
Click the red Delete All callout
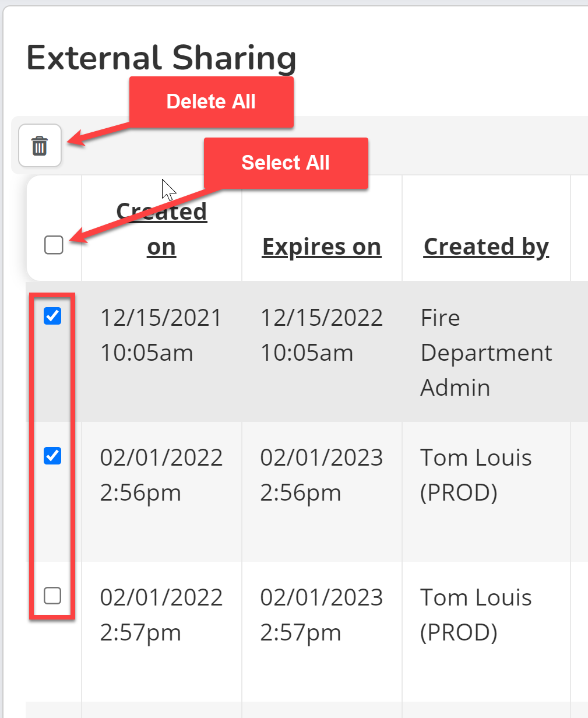(x=211, y=102)
